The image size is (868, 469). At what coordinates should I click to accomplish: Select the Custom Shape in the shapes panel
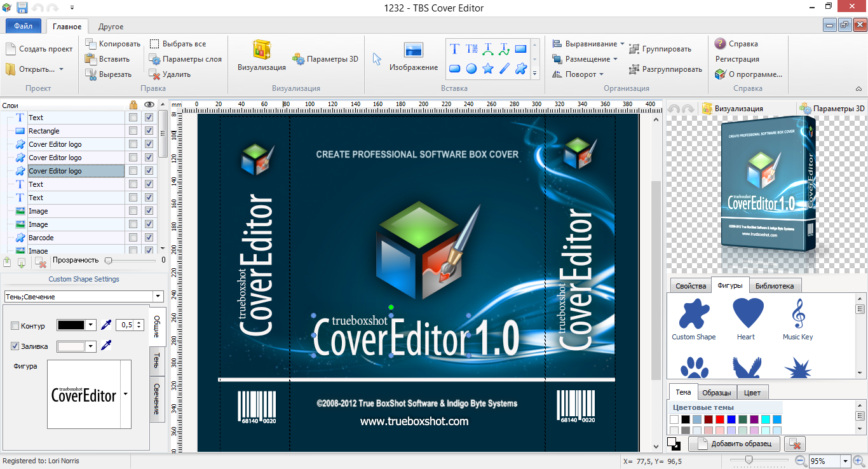click(694, 319)
